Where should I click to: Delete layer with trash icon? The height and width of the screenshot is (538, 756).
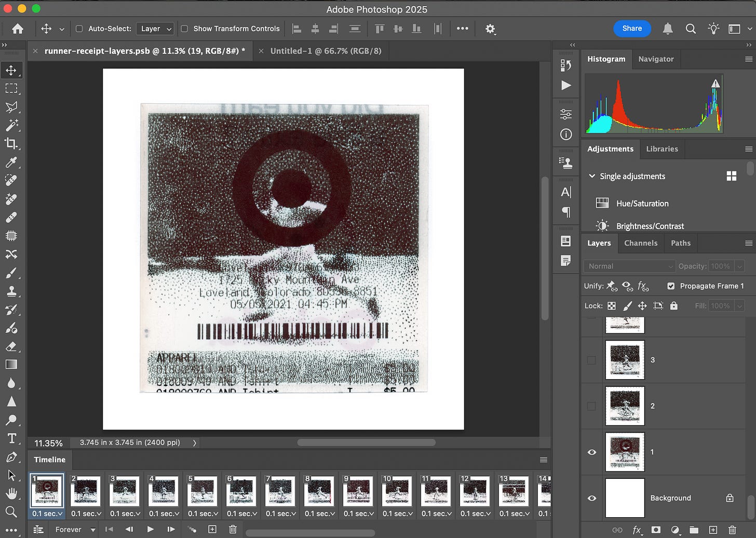(732, 530)
